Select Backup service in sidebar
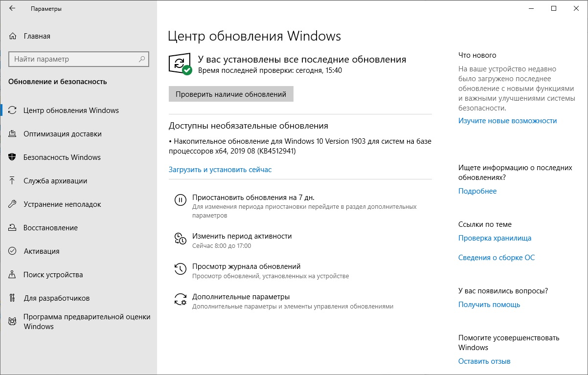This screenshot has height=375, width=588. pyautogui.click(x=55, y=181)
